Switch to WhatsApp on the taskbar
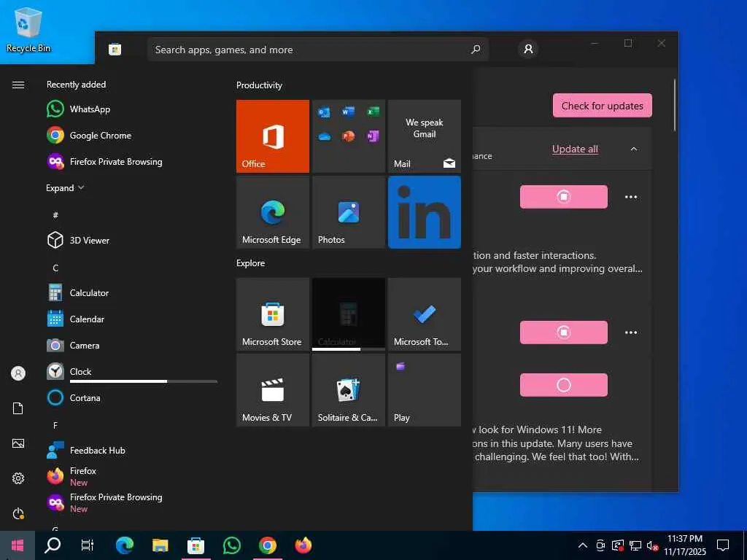 231,545
